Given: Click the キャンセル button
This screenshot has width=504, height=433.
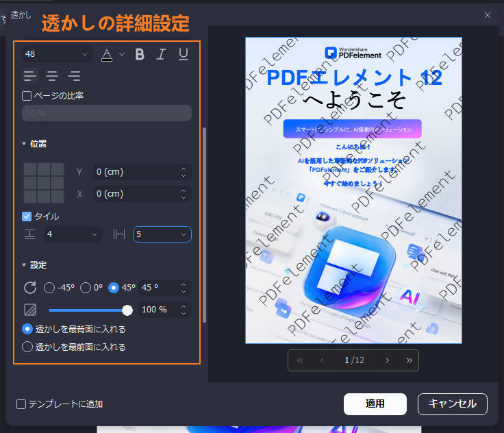Looking at the screenshot, I should point(453,404).
